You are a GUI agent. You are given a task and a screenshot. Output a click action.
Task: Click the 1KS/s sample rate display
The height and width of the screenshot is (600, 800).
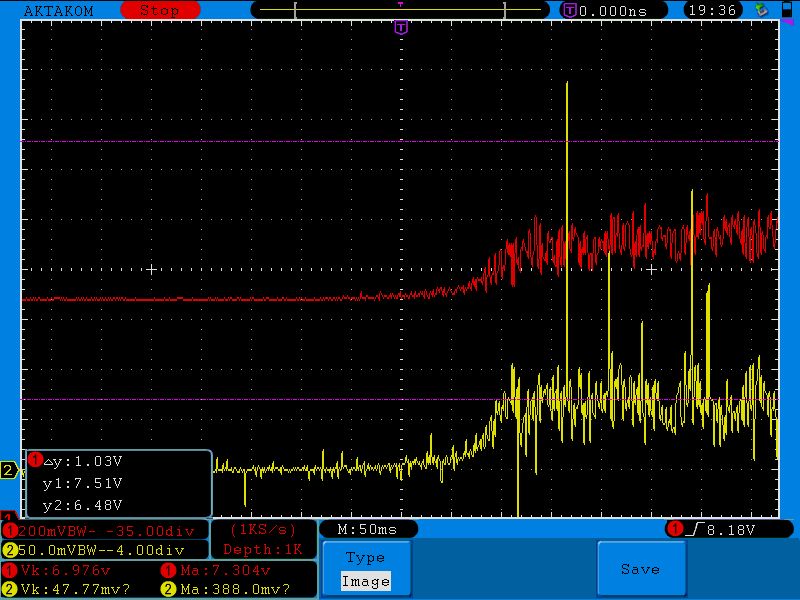[263, 529]
